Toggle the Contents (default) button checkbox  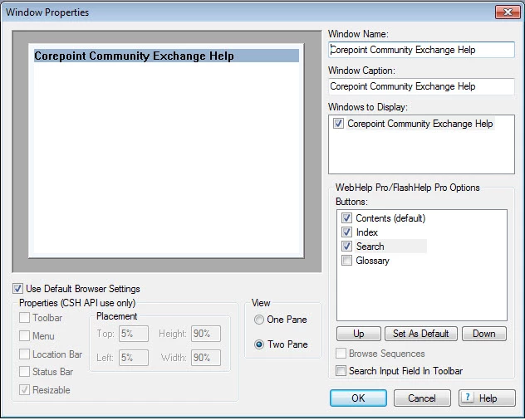click(346, 218)
